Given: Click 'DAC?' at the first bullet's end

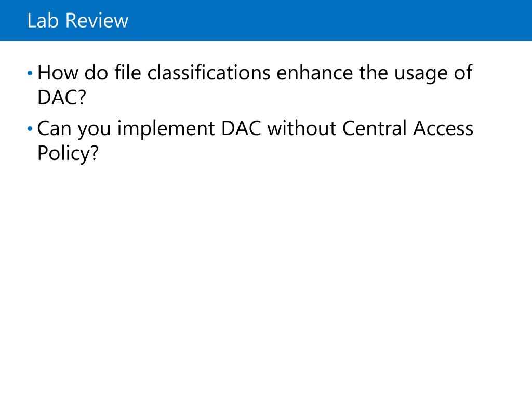Looking at the screenshot, I should point(62,97).
